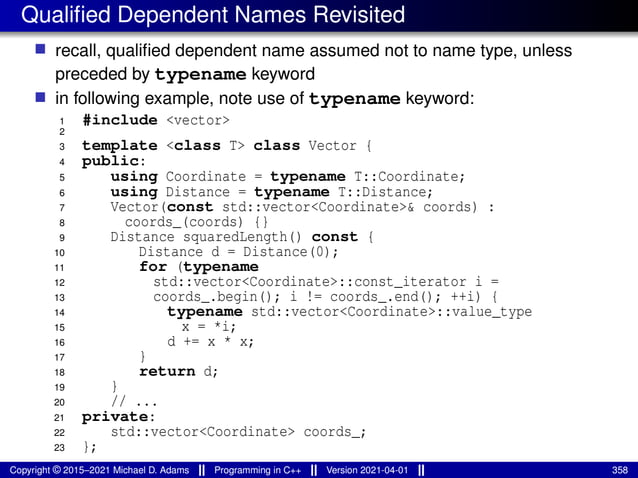Select line "using Distance = typename T::Distance;"
This screenshot has width=638, height=478.
271,192
